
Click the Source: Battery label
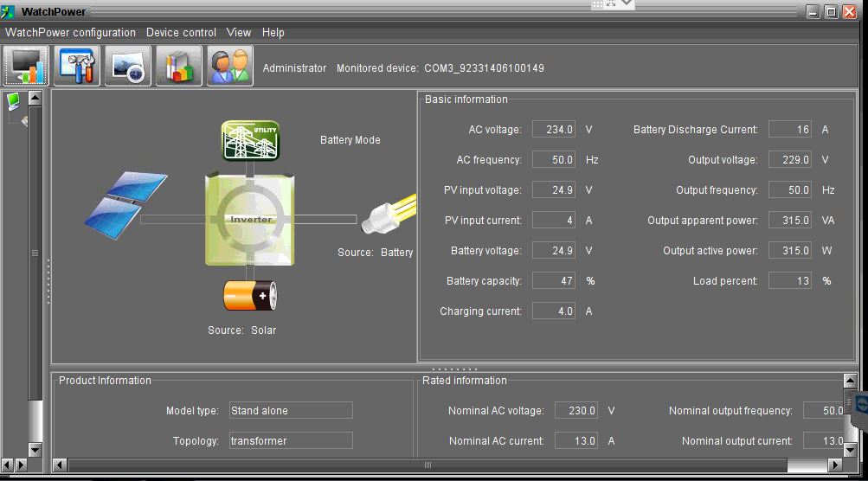coord(376,253)
